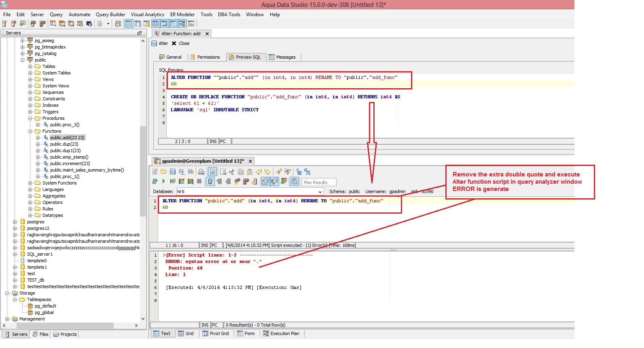Open dropdown arrow beside new document icon
This screenshot has height=348, width=644.
[x=108, y=23]
